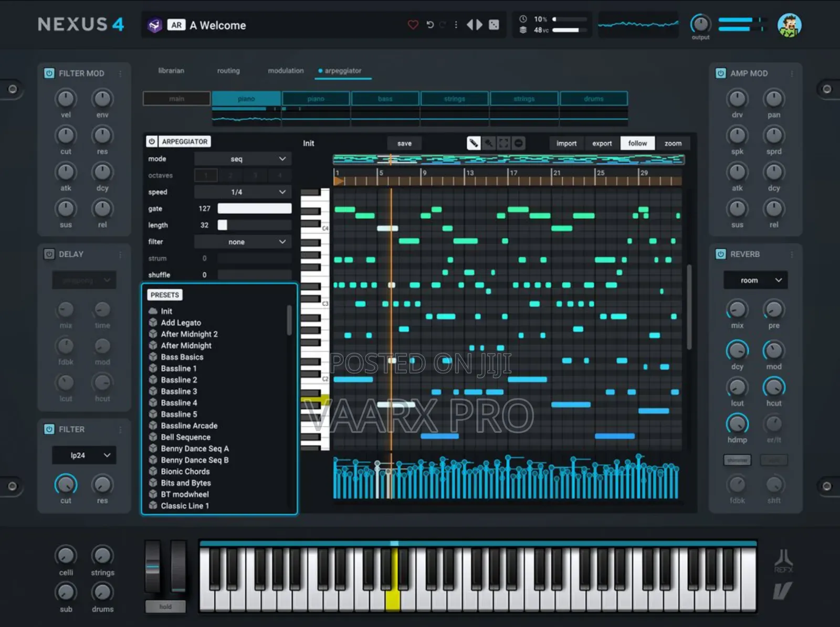840x627 pixels.
Task: Click the selection marquee tool
Action: pyautogui.click(x=503, y=143)
